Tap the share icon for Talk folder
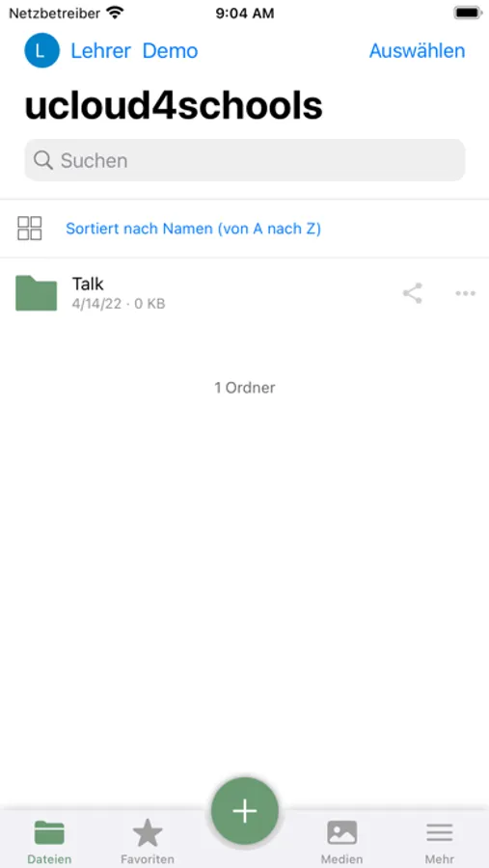 tap(413, 293)
